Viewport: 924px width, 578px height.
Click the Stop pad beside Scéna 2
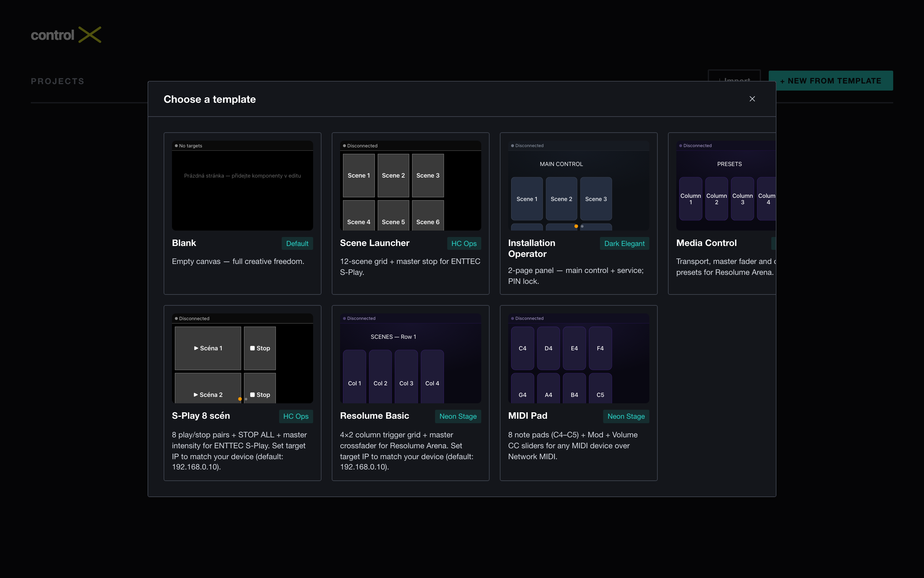[260, 389]
